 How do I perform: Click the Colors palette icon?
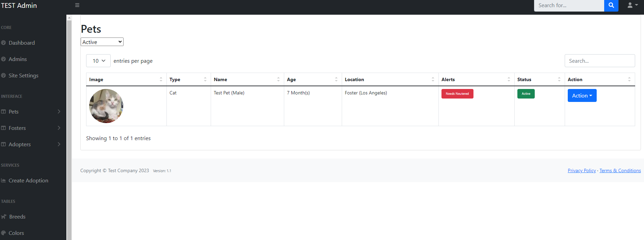tap(3, 233)
